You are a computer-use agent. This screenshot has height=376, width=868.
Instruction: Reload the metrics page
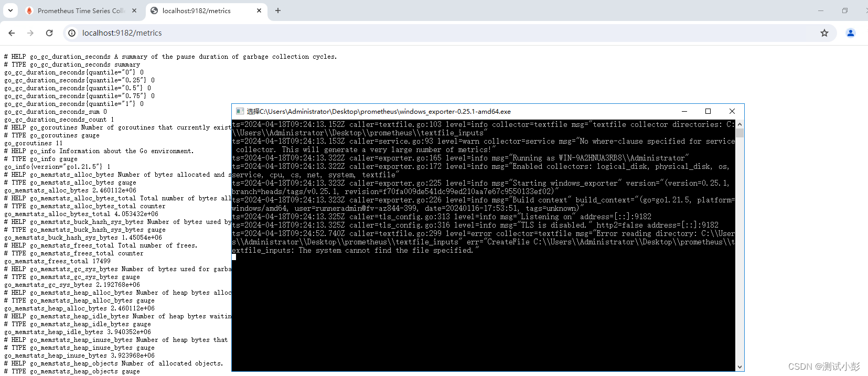click(49, 33)
